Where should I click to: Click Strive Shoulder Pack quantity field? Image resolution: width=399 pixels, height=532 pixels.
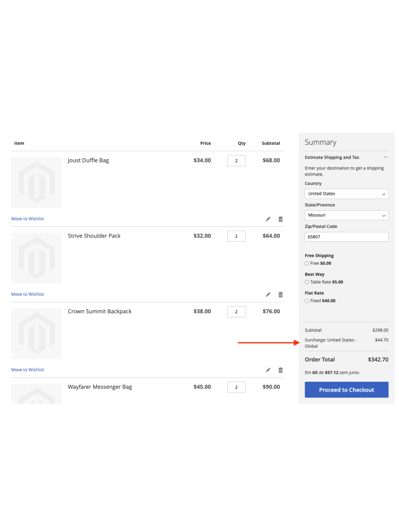237,236
